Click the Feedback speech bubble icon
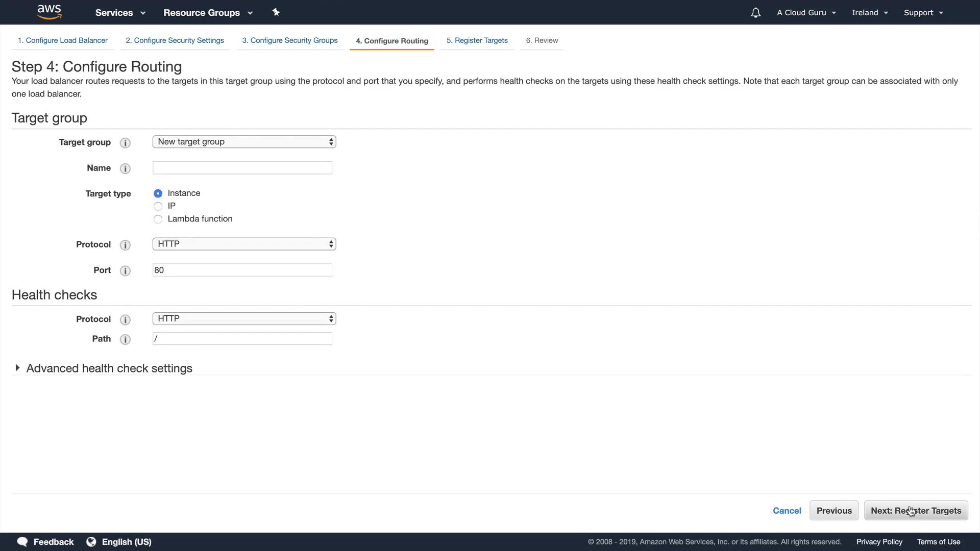980x551 pixels. click(x=22, y=542)
